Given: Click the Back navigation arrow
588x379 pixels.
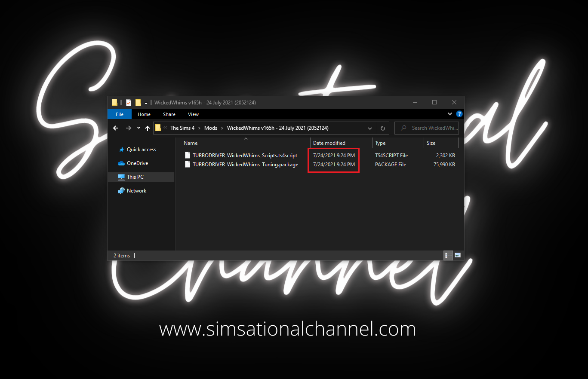Looking at the screenshot, I should 116,128.
